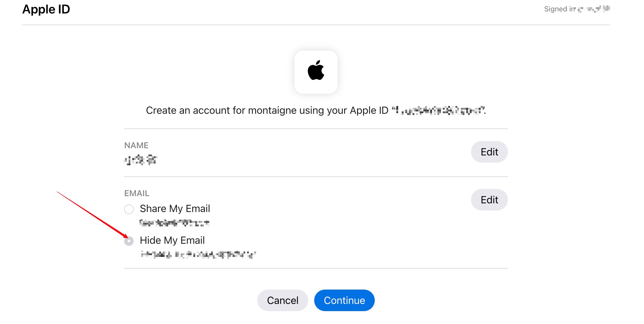Viewport: 644px width, 324px height.
Task: Click the blurred relay address under Hide My Email
Action: click(198, 255)
